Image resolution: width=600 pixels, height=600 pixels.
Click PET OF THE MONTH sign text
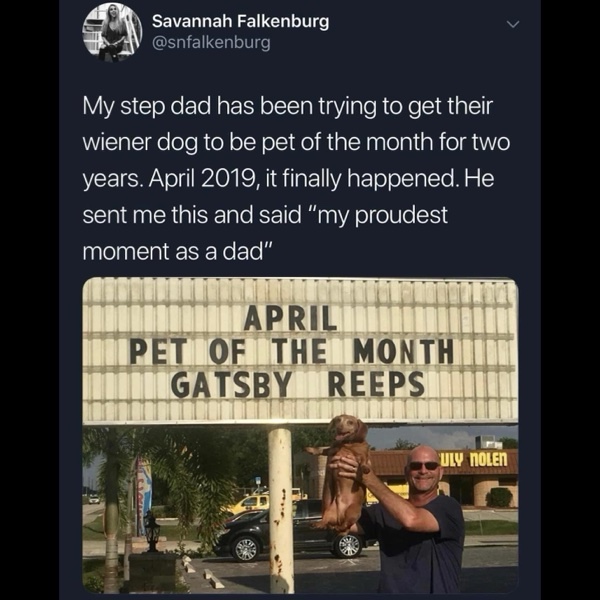tap(291, 352)
